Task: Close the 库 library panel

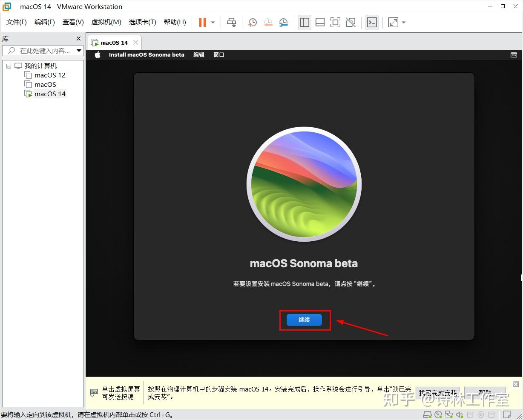Action: [78, 39]
